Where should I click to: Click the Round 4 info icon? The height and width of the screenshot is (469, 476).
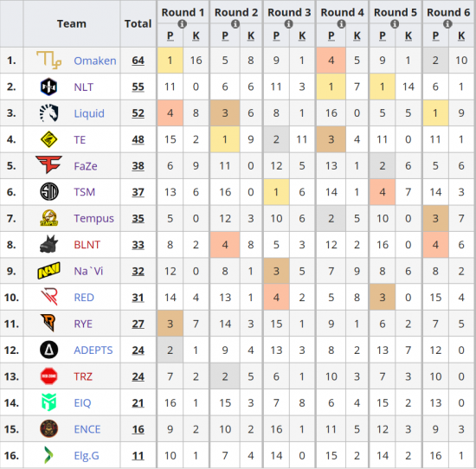pos(341,23)
